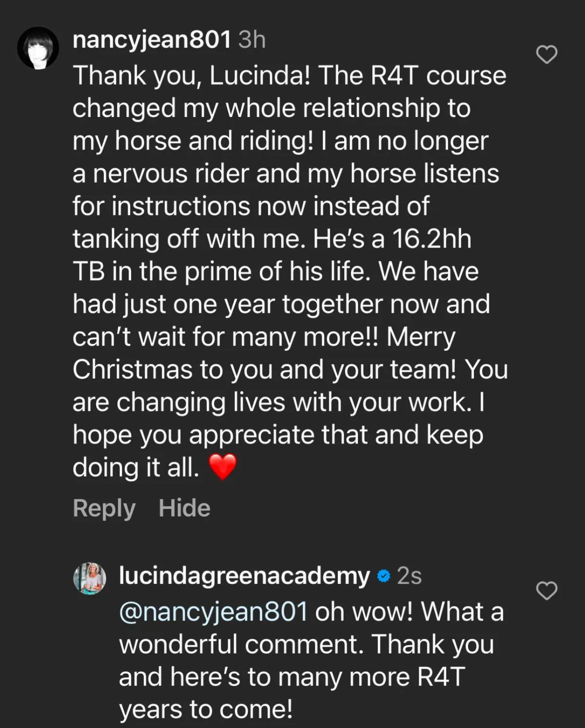Open lucindagreenacademy's profile picture

pos(90,578)
